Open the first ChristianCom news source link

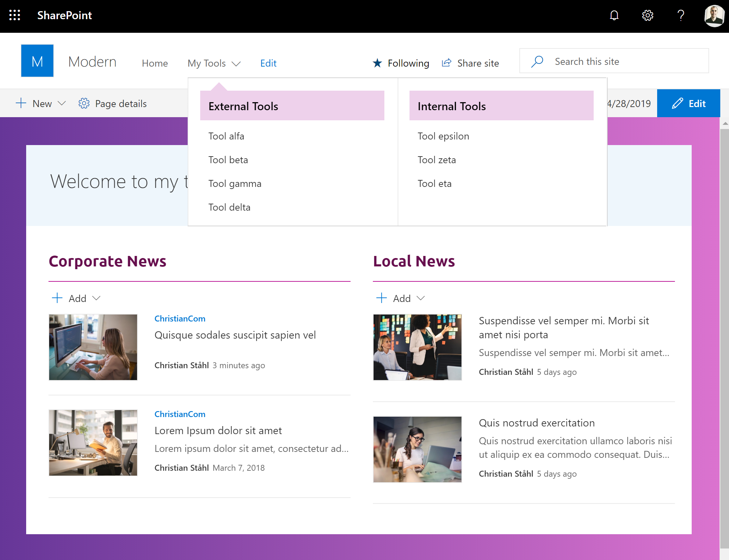click(x=180, y=318)
